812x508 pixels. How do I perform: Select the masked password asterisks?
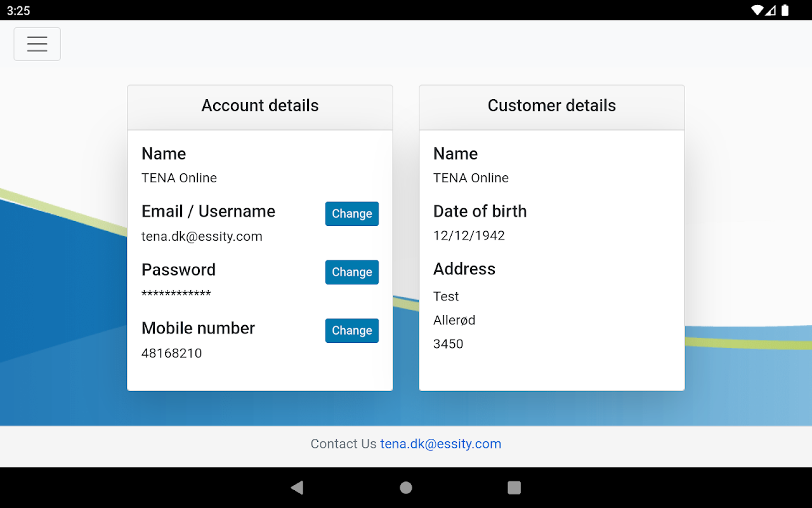pos(176,294)
